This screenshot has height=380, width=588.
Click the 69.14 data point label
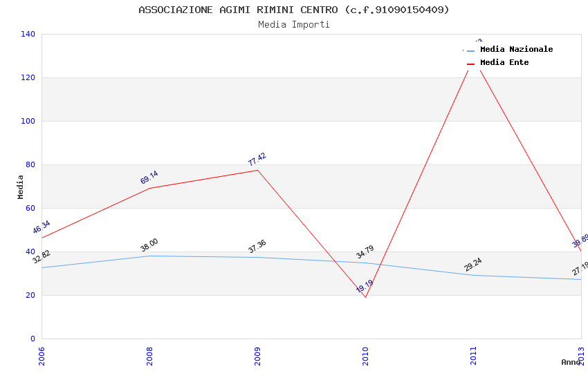tap(149, 178)
